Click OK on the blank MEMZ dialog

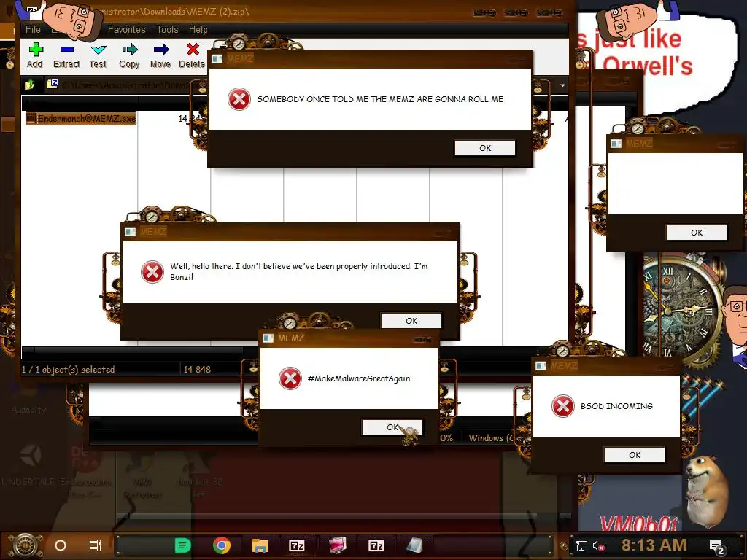coord(697,233)
